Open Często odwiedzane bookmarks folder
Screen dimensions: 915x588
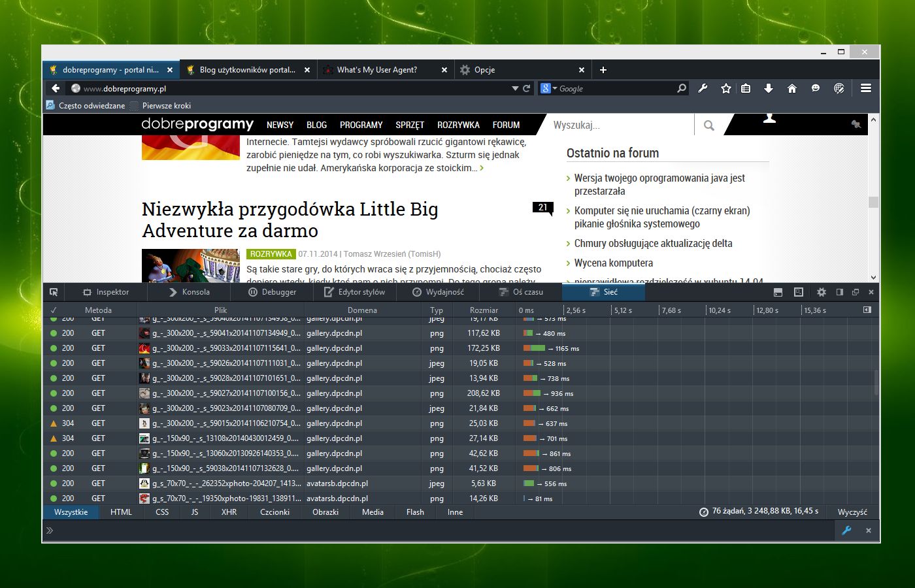coord(86,105)
